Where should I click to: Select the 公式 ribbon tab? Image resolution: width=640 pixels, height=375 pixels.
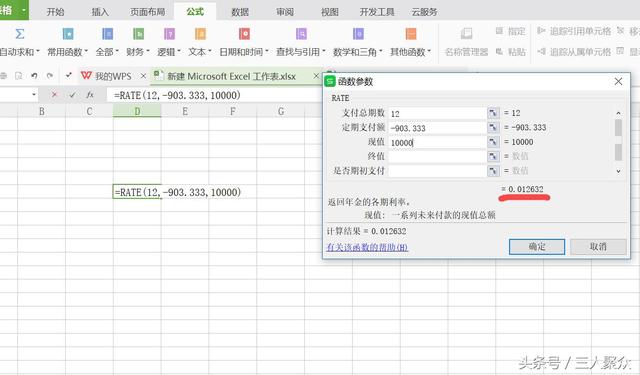pyautogui.click(x=195, y=11)
